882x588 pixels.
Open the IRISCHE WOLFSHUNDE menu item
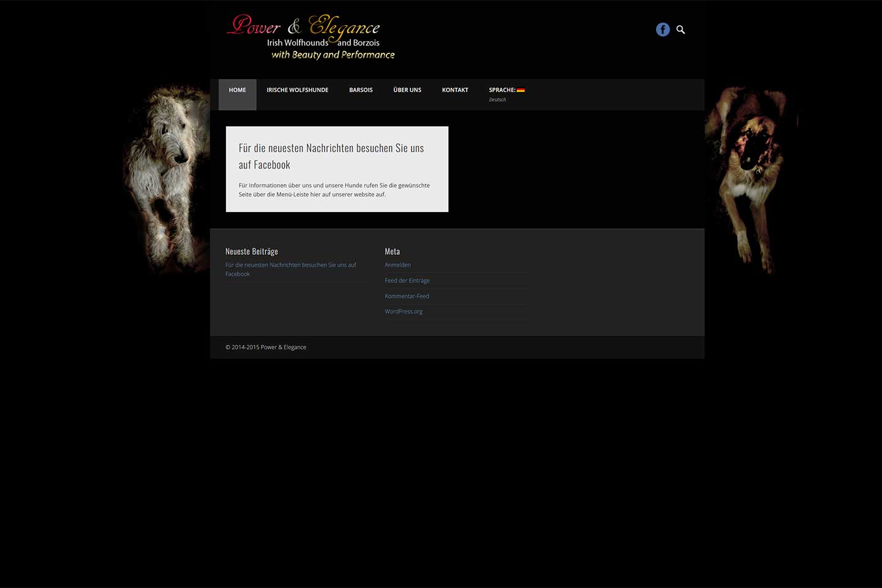(297, 90)
